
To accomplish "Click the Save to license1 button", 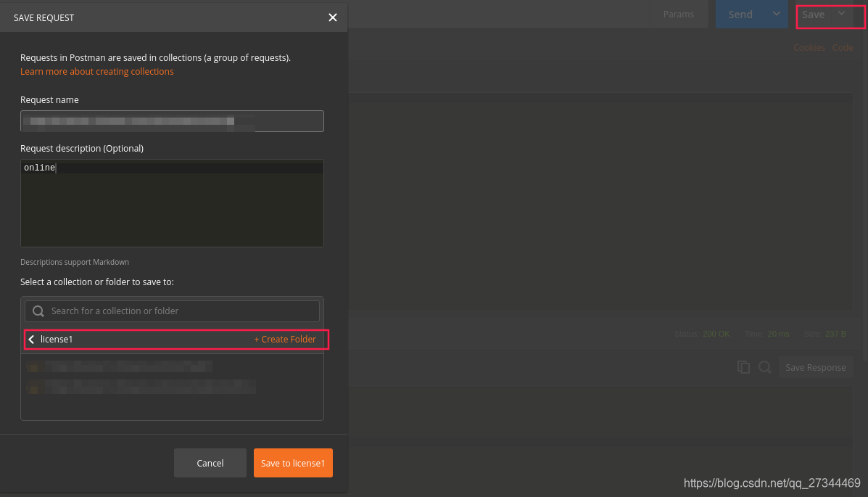I will tap(293, 463).
